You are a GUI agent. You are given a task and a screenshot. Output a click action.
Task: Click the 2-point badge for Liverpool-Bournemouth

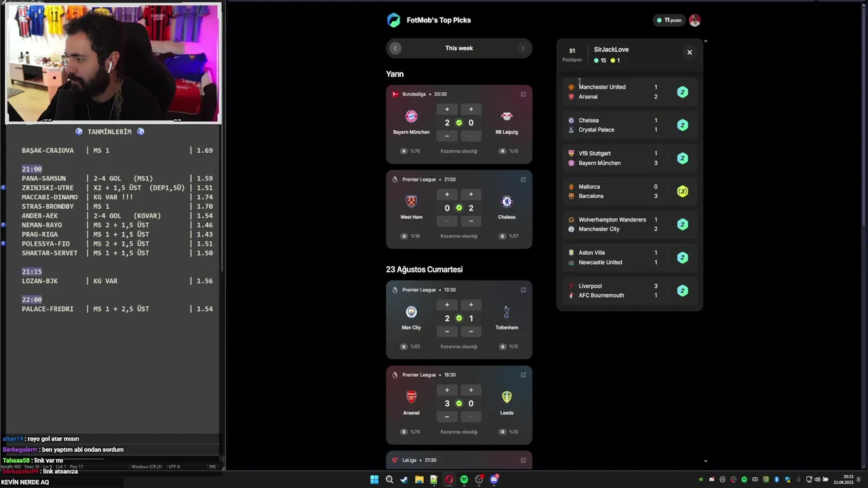click(683, 291)
